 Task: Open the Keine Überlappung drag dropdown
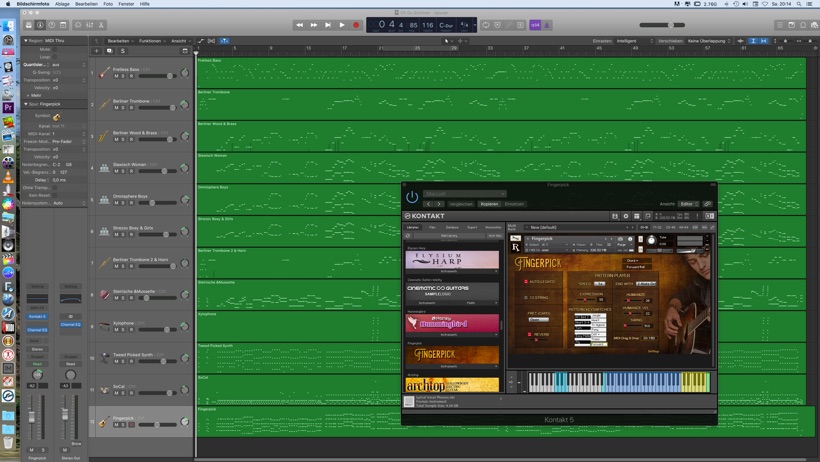click(x=708, y=41)
